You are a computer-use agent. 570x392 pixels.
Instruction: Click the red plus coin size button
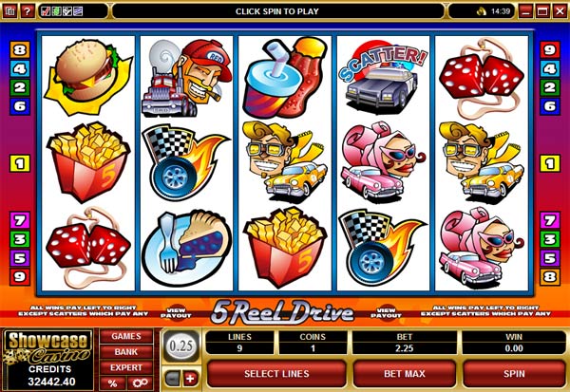pyautogui.click(x=191, y=379)
